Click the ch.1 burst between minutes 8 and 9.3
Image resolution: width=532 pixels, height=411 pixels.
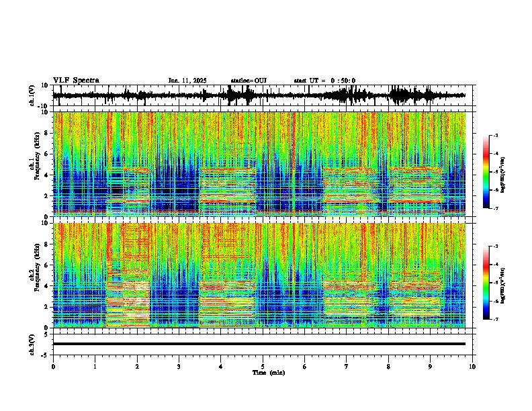coord(415,185)
